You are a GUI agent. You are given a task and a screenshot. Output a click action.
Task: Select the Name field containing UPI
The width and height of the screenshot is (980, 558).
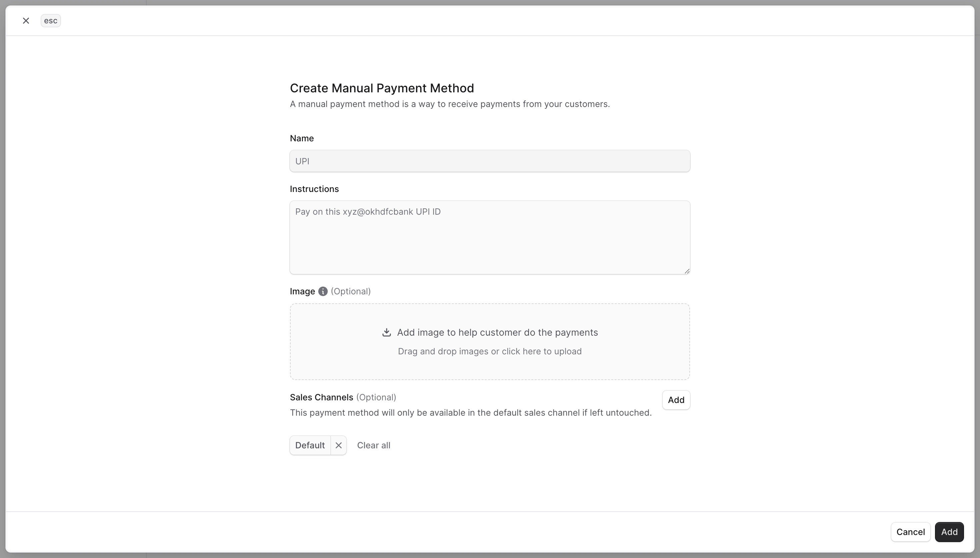490,161
